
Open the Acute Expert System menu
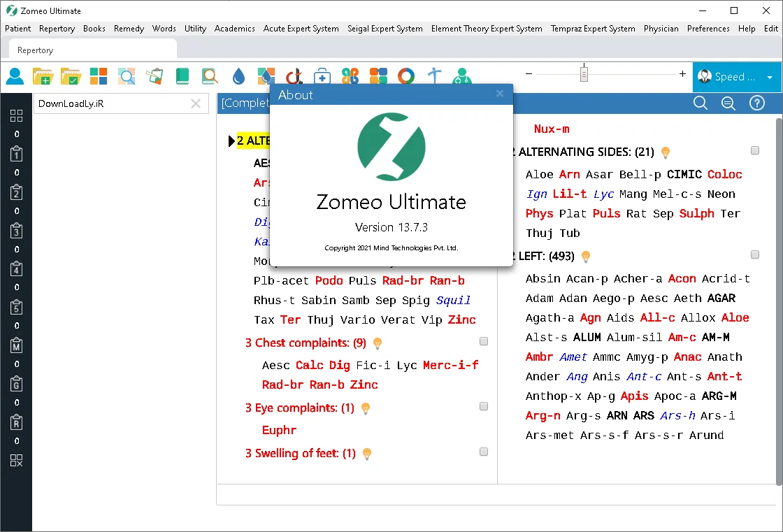pos(301,29)
